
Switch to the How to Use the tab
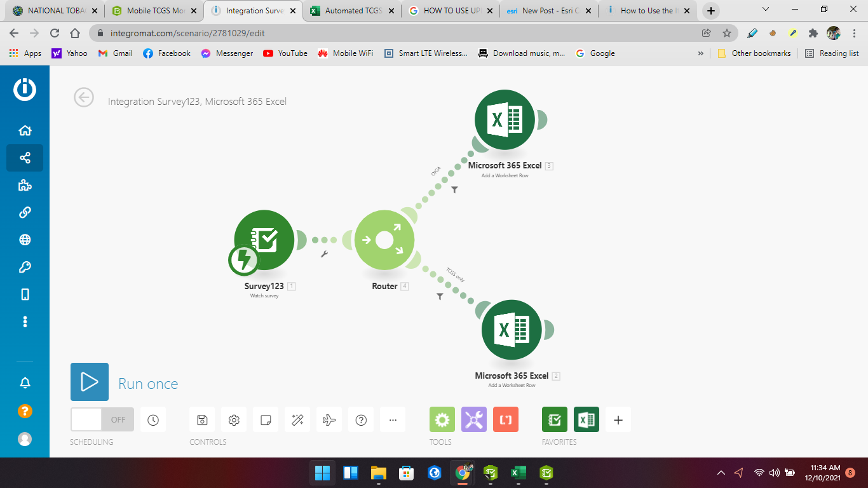click(x=647, y=11)
